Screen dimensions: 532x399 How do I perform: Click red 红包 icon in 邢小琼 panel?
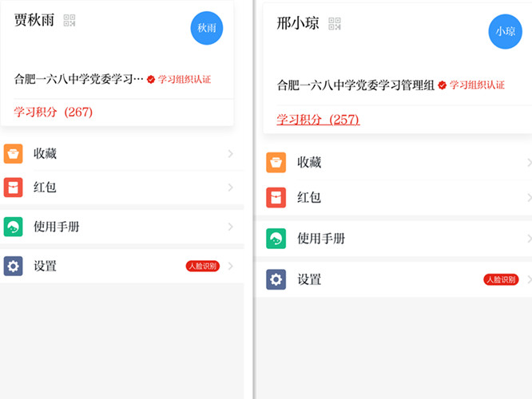(x=276, y=197)
